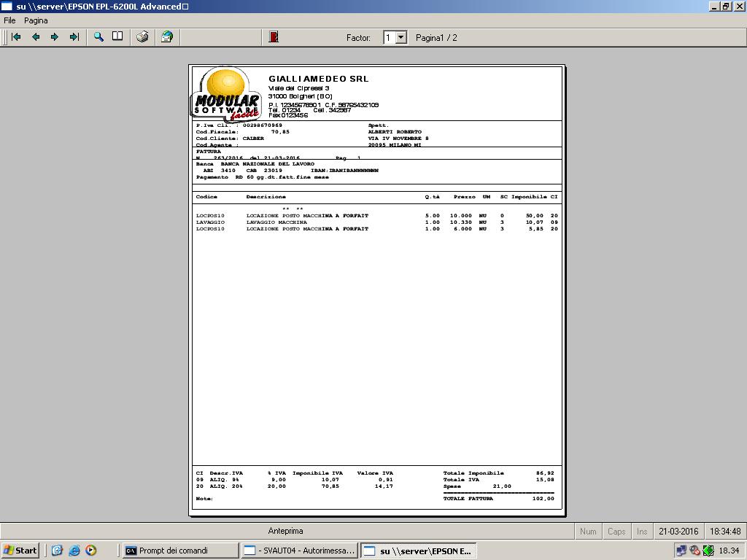Click the Descrizione column header
The height and width of the screenshot is (560, 747).
coord(266,197)
